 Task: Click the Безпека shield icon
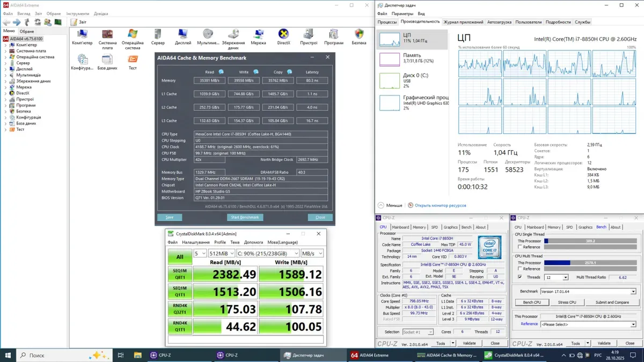[x=359, y=35]
